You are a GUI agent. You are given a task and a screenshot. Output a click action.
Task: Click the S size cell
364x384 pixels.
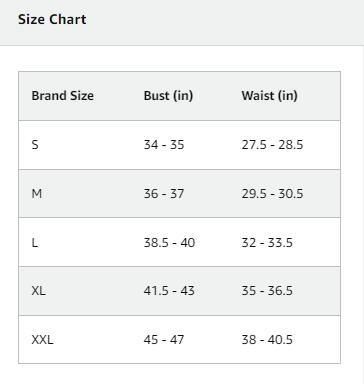[35, 145]
